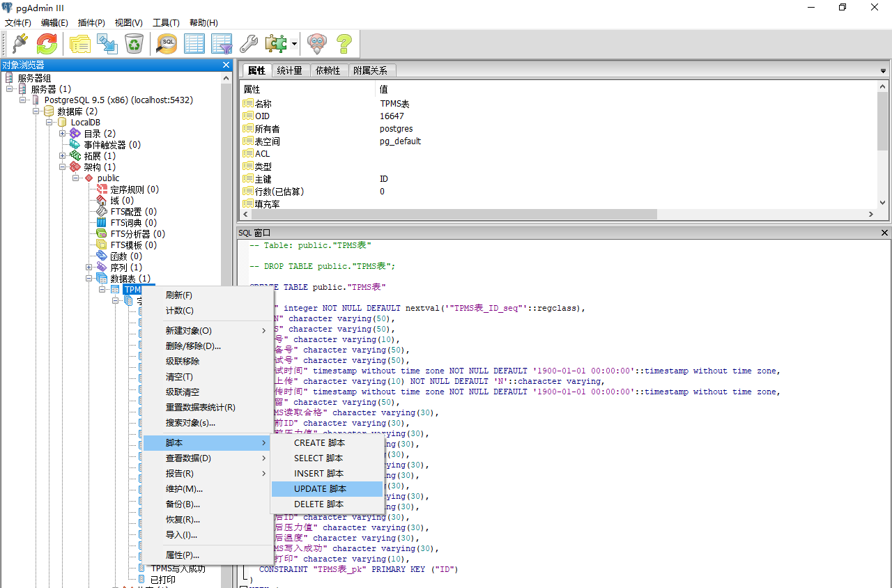Expand the 目录 (2) node
Screen dimensions: 892x588
[x=63, y=134]
